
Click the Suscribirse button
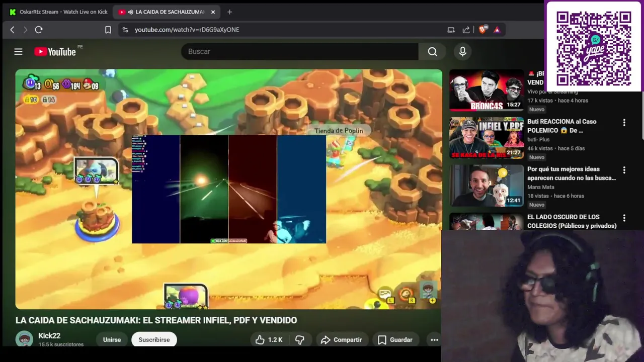click(154, 340)
